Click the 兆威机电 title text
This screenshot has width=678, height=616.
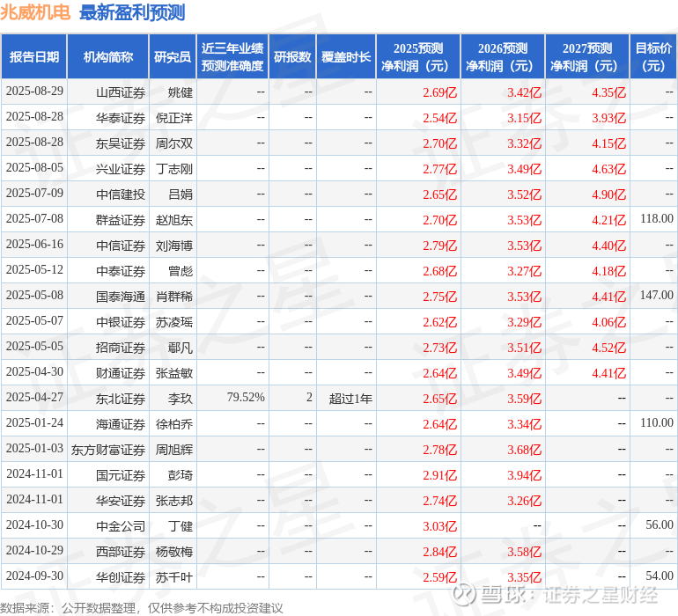click(35, 12)
